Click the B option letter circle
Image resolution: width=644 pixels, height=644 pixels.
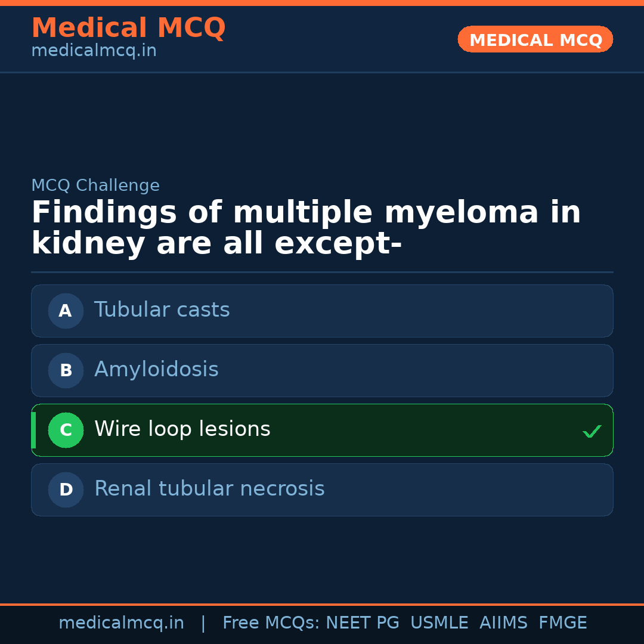[x=66, y=370]
